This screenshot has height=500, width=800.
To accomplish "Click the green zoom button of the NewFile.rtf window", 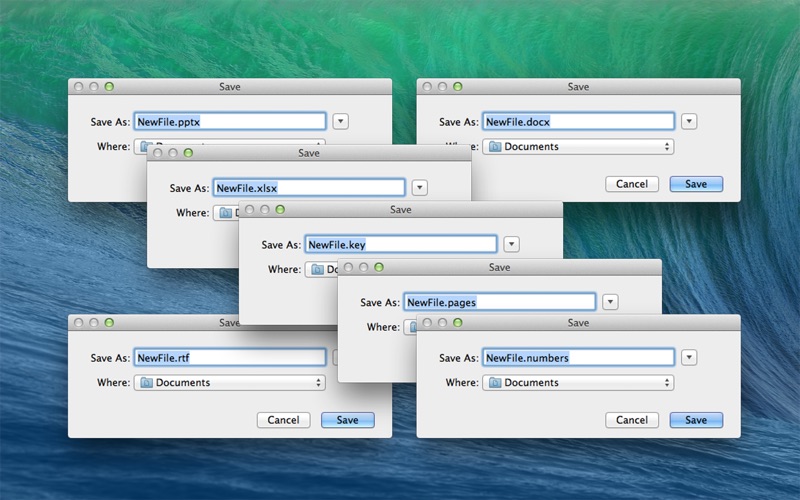I will pyautogui.click(x=109, y=322).
